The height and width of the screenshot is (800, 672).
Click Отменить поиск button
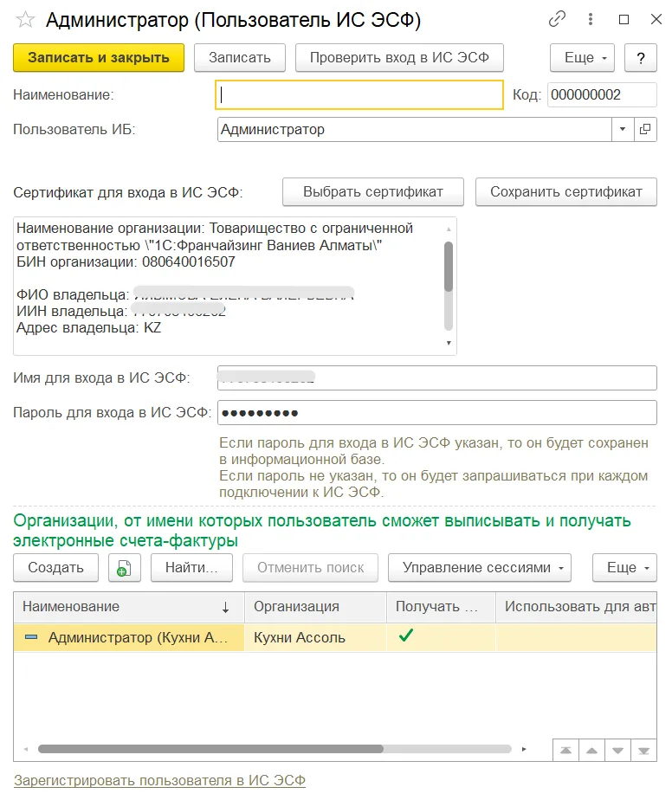point(310,568)
